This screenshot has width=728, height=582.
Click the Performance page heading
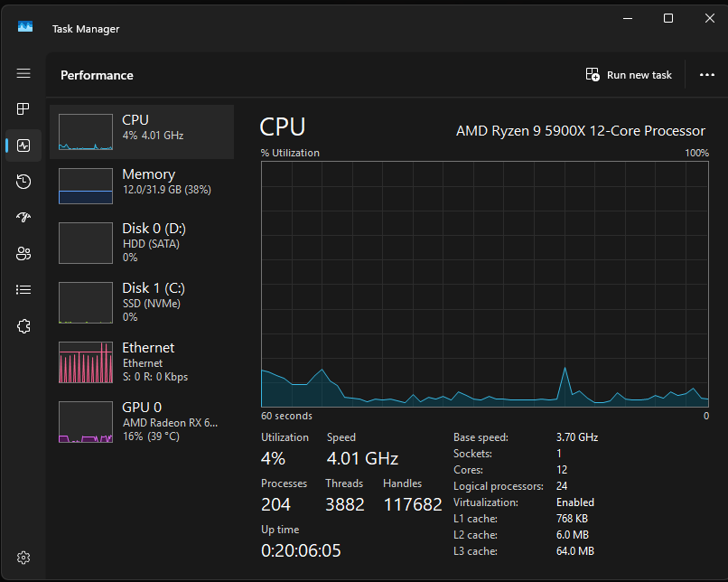(x=97, y=75)
